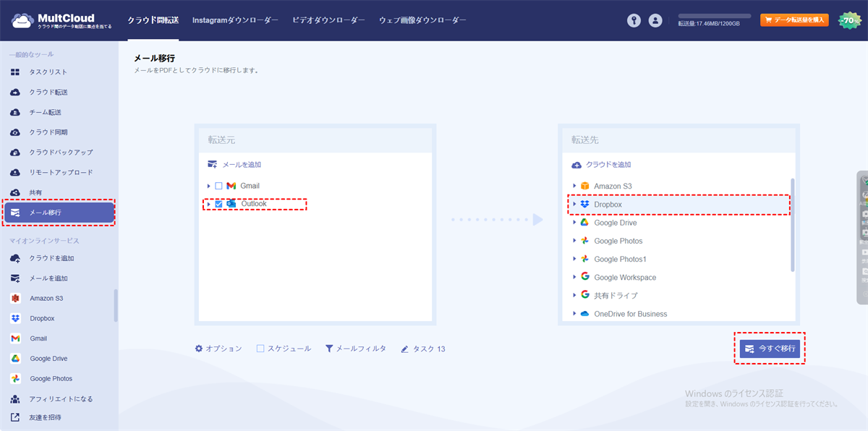Click the クラウド同期 sync icon

tap(15, 132)
